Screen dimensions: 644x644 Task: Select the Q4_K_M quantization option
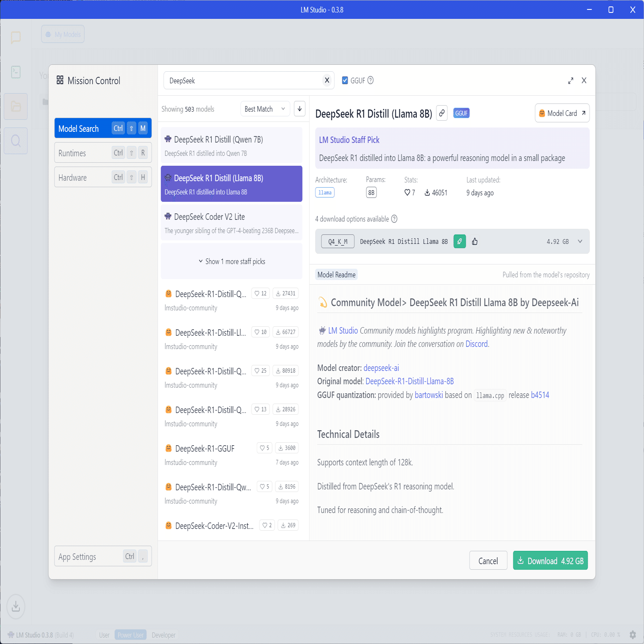338,242
